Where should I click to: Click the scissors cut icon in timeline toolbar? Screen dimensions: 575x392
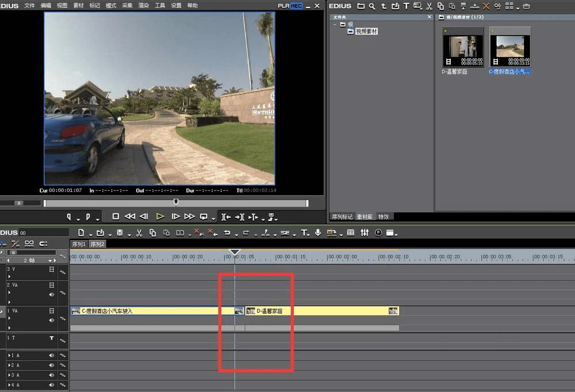pyautogui.click(x=139, y=233)
